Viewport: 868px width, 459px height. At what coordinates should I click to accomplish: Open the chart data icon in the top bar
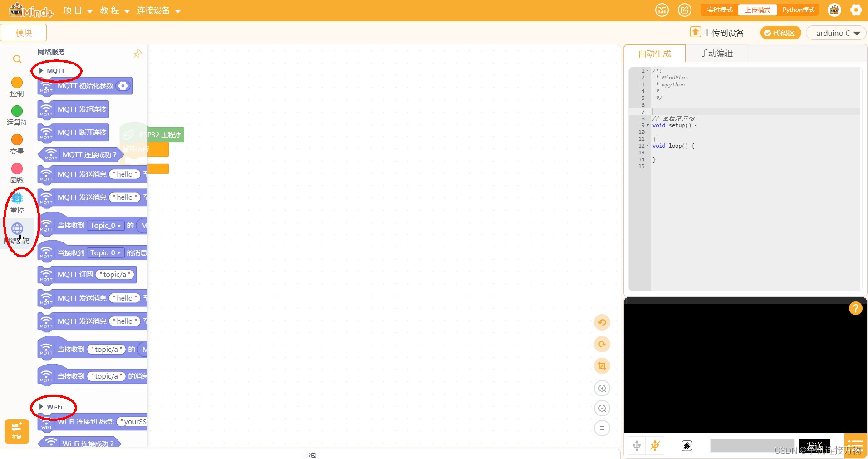(662, 10)
